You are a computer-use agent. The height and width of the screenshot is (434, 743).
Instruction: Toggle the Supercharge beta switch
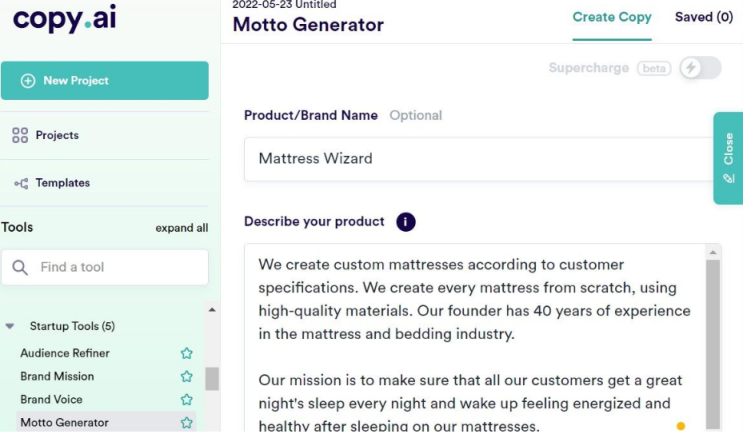[x=699, y=68]
